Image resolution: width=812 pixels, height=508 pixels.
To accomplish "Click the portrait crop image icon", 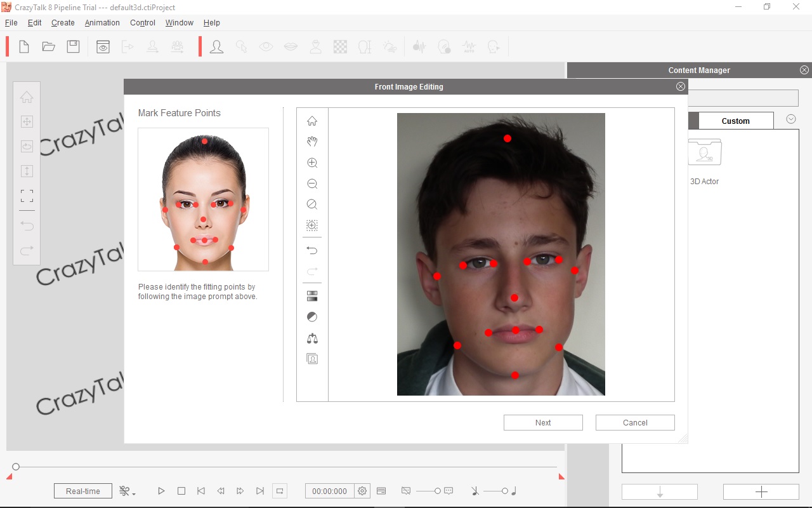I will click(312, 359).
